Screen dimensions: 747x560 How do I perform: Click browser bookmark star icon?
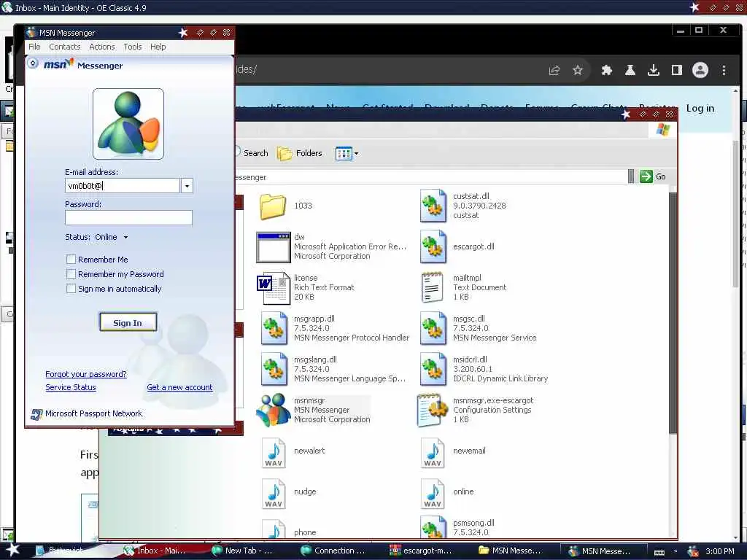pos(578,71)
